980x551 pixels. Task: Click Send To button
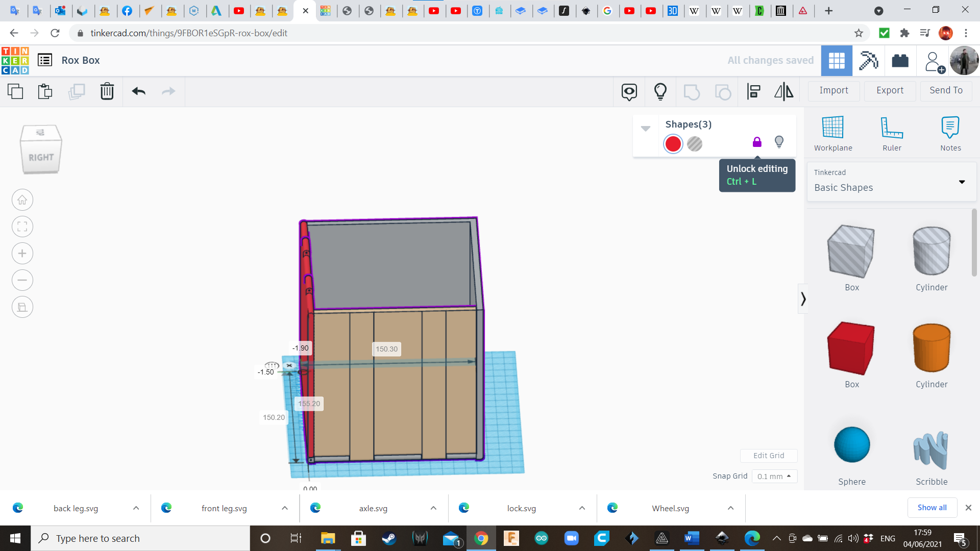pos(946,90)
